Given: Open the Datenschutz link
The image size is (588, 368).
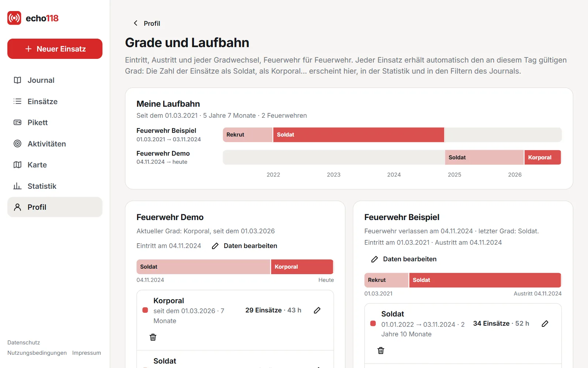Looking at the screenshot, I should 24,343.
